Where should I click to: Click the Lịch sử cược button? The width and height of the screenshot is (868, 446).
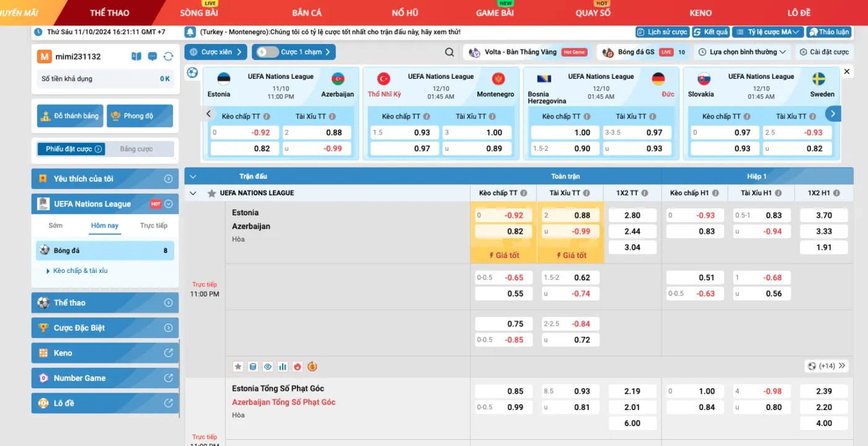click(x=662, y=32)
